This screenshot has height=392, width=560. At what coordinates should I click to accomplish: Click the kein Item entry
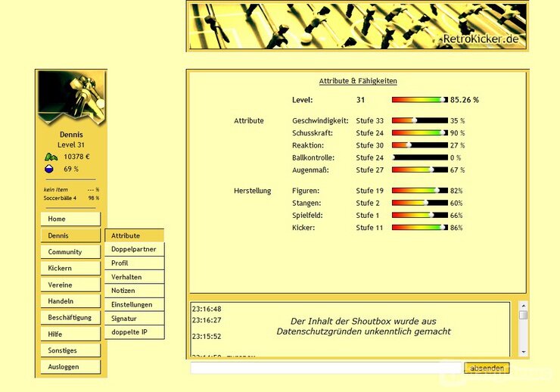tap(55, 190)
